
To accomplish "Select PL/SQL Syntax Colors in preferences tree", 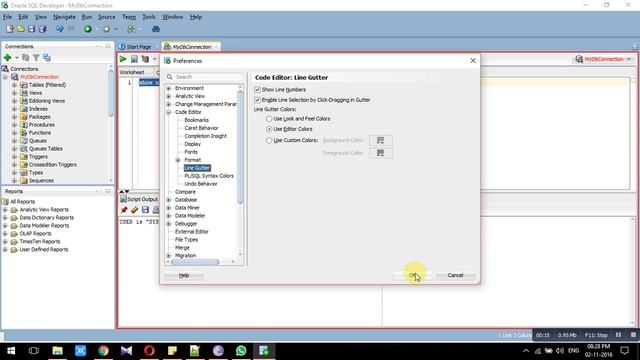I will pos(209,176).
